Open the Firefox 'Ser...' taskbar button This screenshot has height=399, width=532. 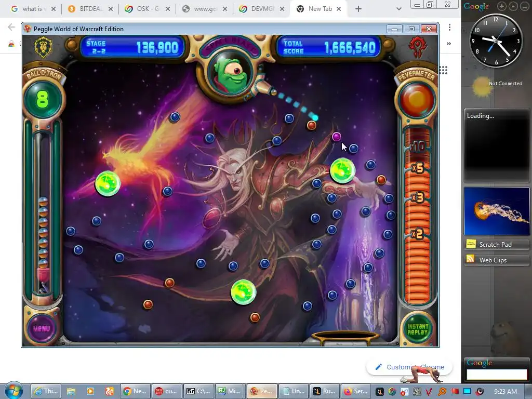click(x=356, y=391)
